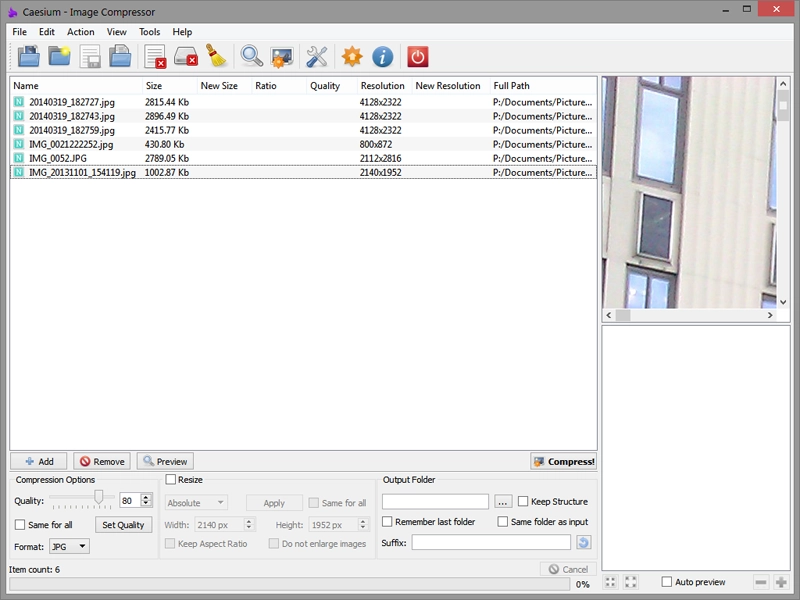
Task: Click the Add Pictures toolbar icon
Action: pyautogui.click(x=29, y=56)
